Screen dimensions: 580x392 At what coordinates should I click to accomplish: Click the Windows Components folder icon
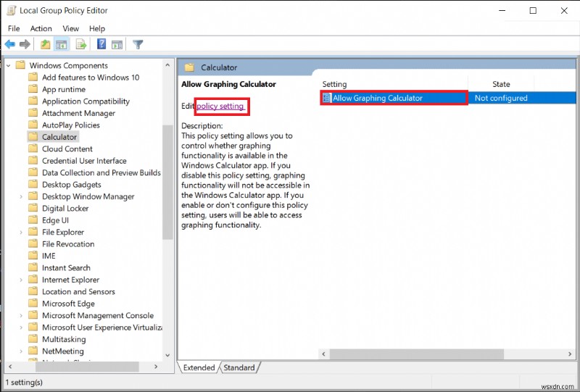point(20,65)
